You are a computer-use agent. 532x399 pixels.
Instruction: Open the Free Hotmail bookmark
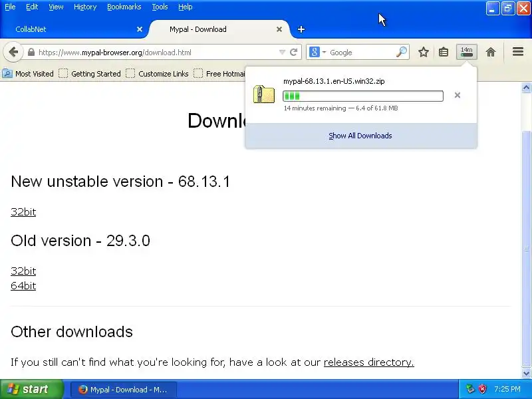pyautogui.click(x=219, y=74)
